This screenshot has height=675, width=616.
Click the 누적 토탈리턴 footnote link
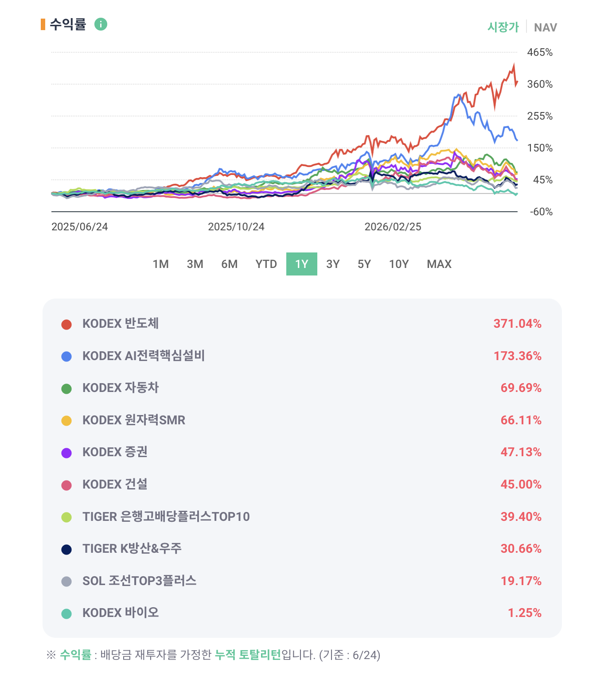click(248, 655)
